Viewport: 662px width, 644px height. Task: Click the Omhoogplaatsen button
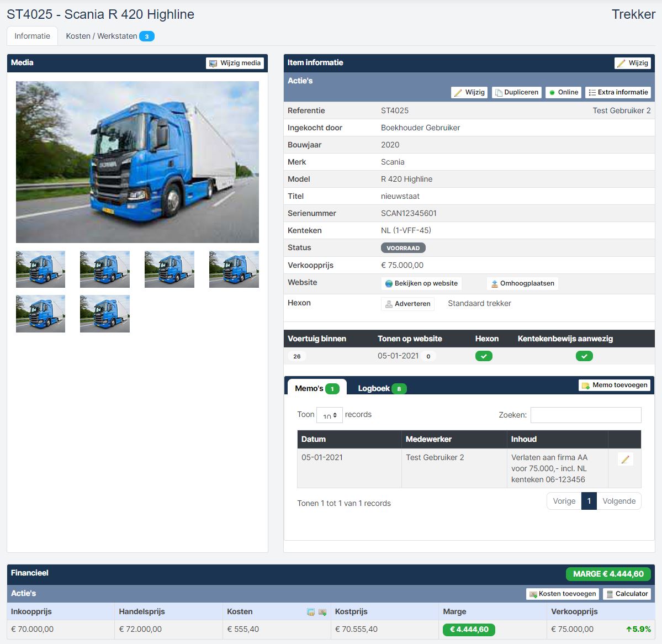pos(523,283)
